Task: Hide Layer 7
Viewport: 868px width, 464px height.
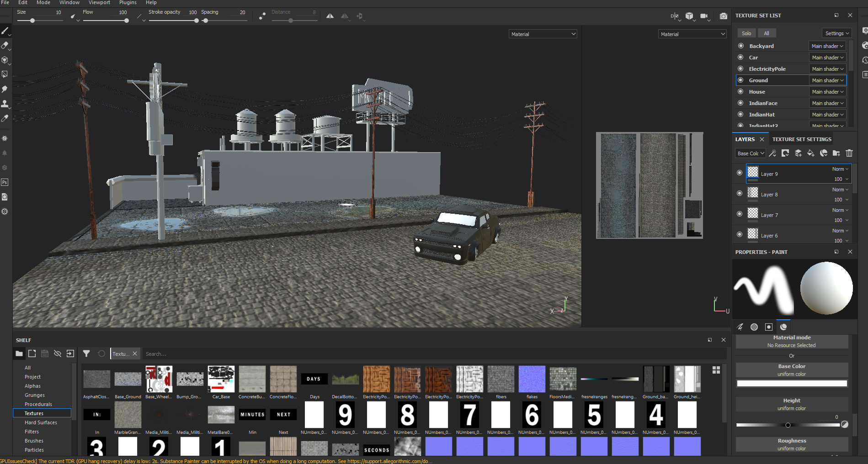Action: pyautogui.click(x=740, y=214)
